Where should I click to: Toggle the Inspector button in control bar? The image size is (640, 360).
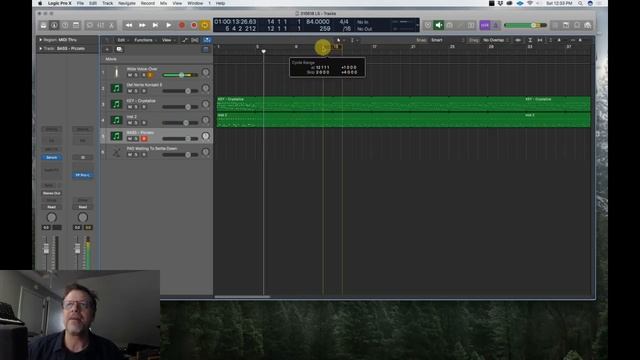(x=54, y=25)
